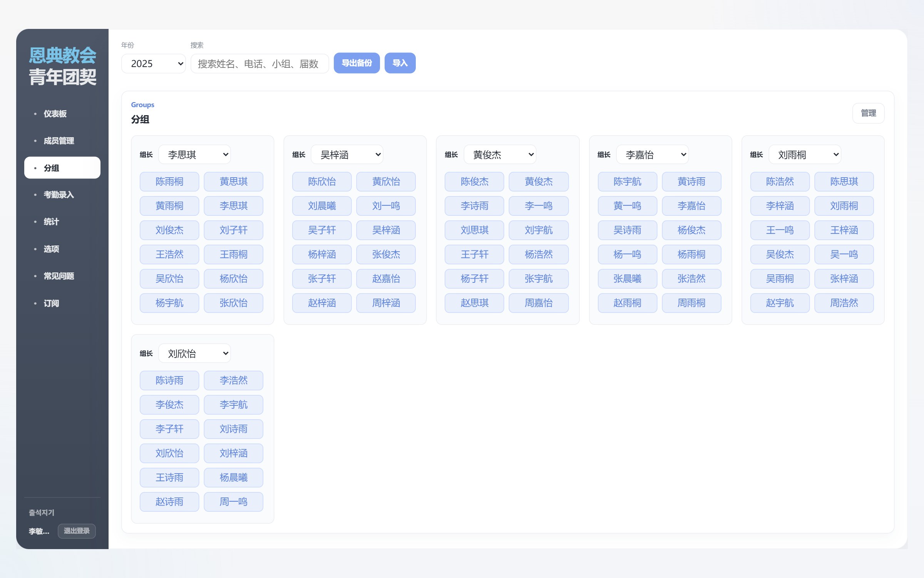Open 选项 in the sidebar
This screenshot has width=924, height=578.
coord(62,249)
